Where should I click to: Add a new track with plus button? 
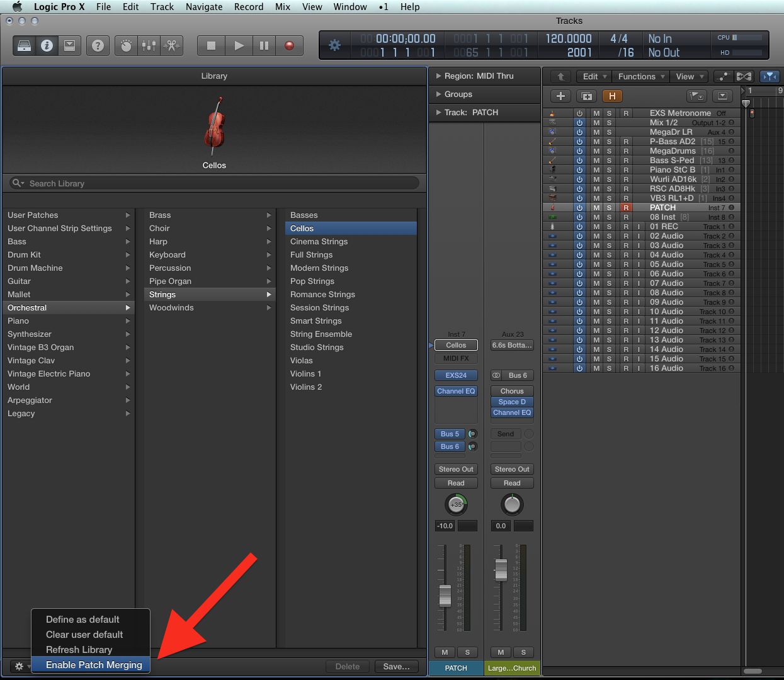tap(560, 96)
